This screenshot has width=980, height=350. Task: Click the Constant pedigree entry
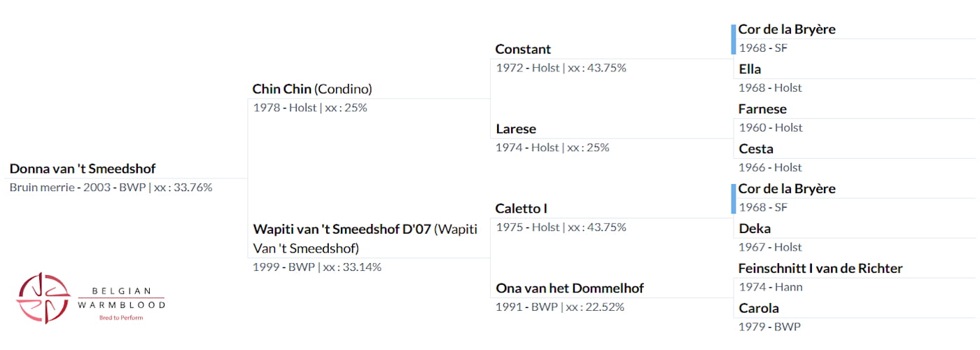click(523, 49)
